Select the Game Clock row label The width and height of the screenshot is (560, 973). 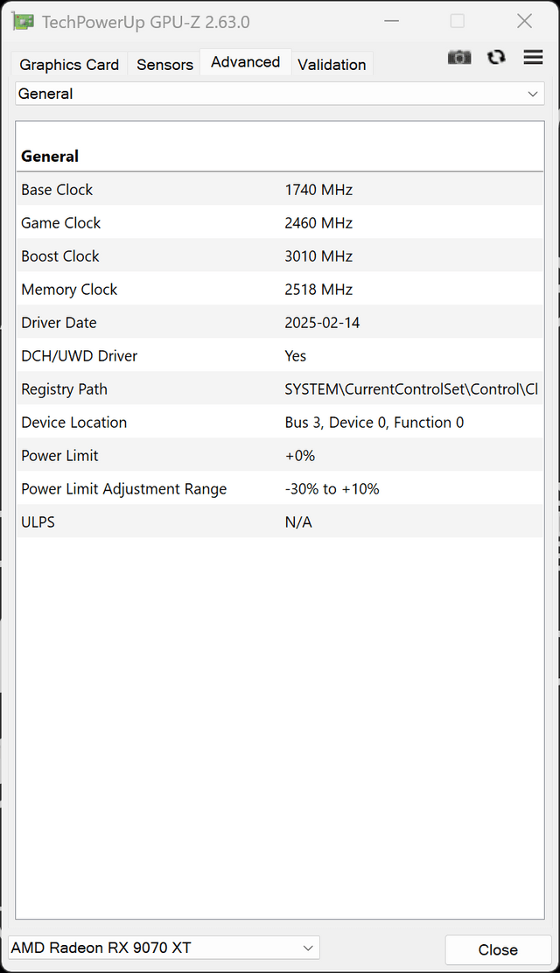tap(61, 223)
